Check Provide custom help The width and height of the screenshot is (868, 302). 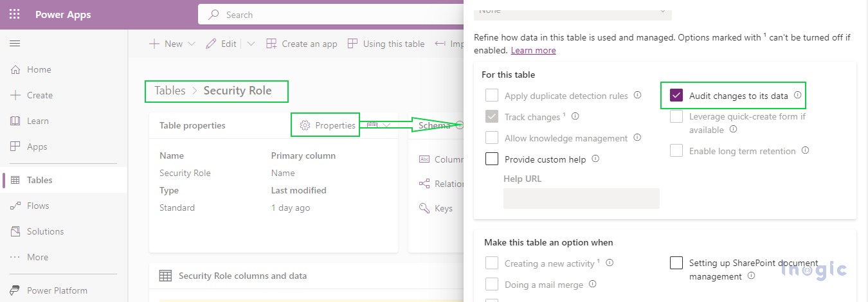(x=492, y=159)
